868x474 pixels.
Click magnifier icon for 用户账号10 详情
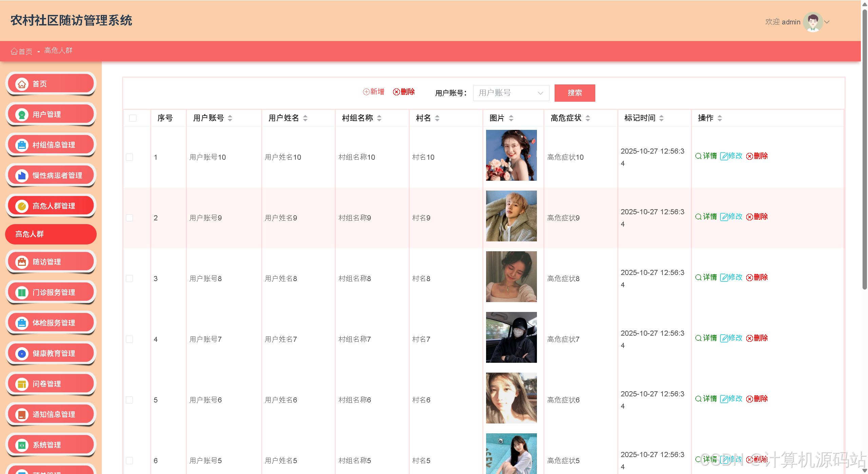click(x=698, y=156)
